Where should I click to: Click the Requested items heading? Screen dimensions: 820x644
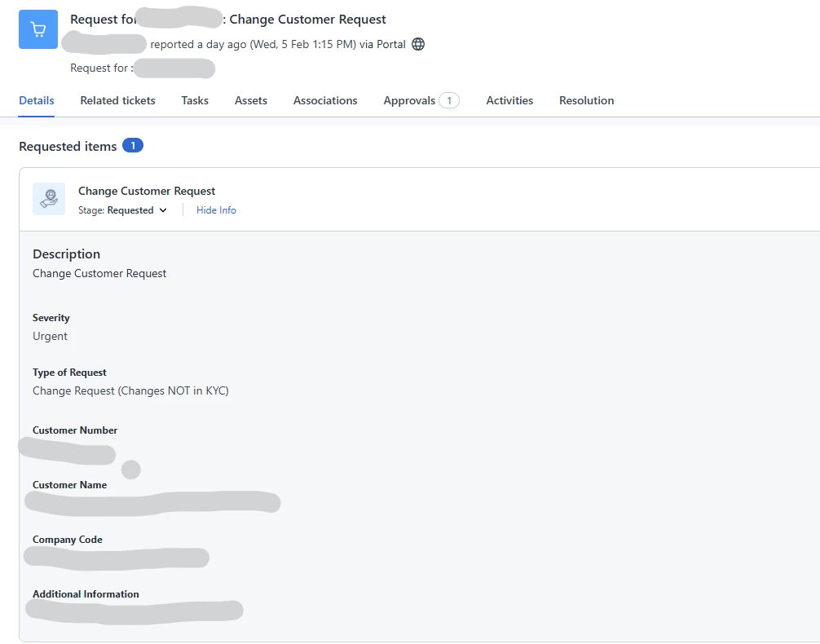[68, 147]
